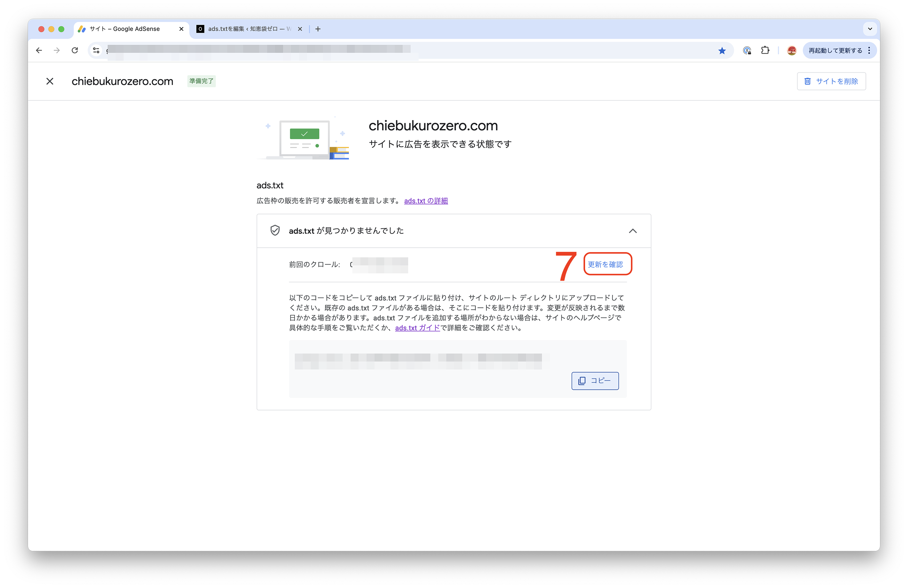Open the Chrome three-dot menu
908x588 pixels.
tap(869, 50)
